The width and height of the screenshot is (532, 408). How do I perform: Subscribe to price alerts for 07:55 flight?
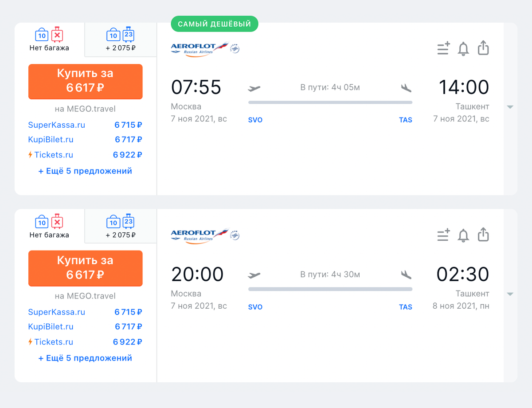click(463, 48)
